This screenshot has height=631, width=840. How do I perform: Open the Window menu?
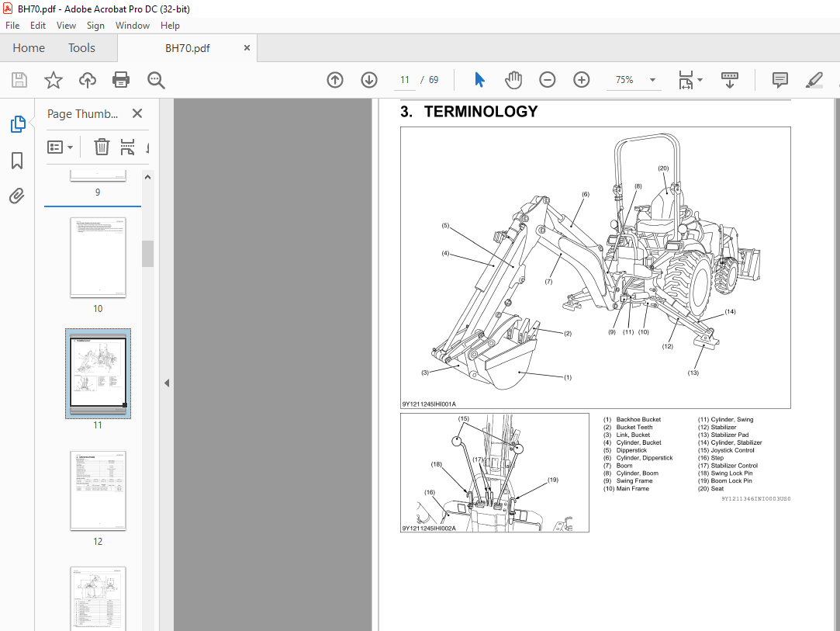(x=133, y=25)
